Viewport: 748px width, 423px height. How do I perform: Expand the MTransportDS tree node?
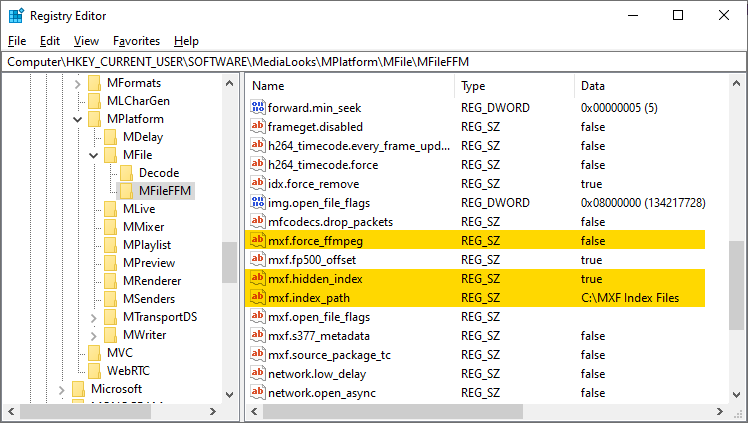(x=94, y=318)
